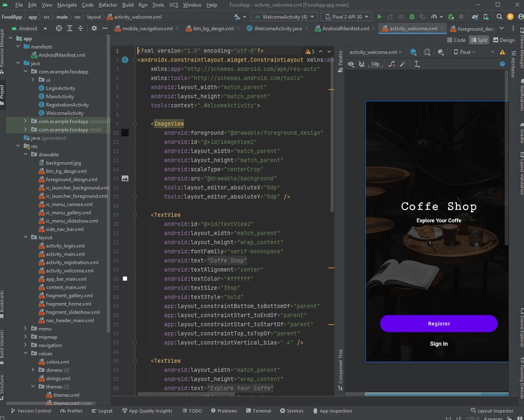This screenshot has height=420, width=524.
Task: Select opened file crosshair icon in Project panel
Action: pos(58,28)
